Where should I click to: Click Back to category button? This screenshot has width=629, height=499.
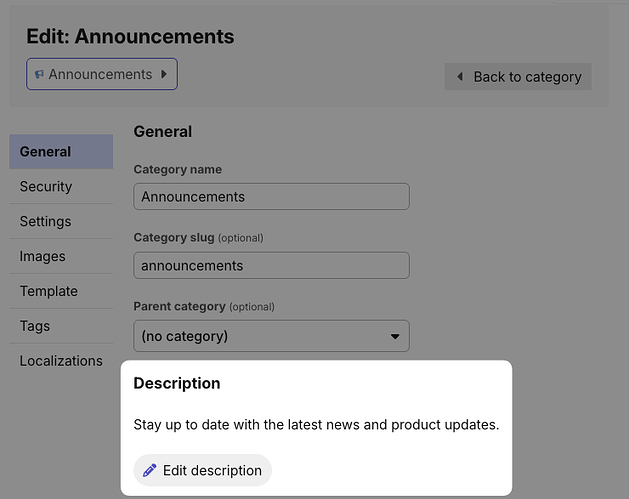click(518, 76)
